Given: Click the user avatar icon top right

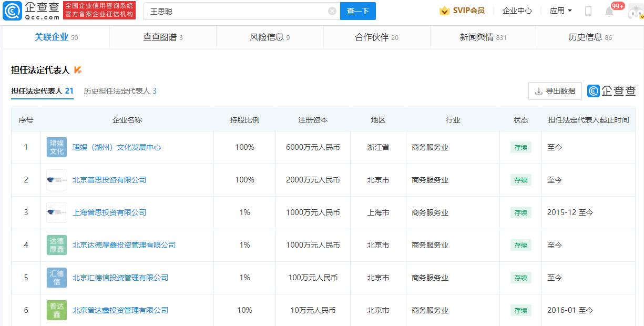Looking at the screenshot, I should pos(635,11).
